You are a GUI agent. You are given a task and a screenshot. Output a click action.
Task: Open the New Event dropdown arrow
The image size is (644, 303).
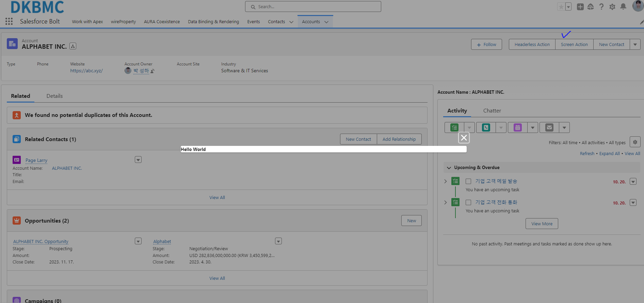pos(533,127)
